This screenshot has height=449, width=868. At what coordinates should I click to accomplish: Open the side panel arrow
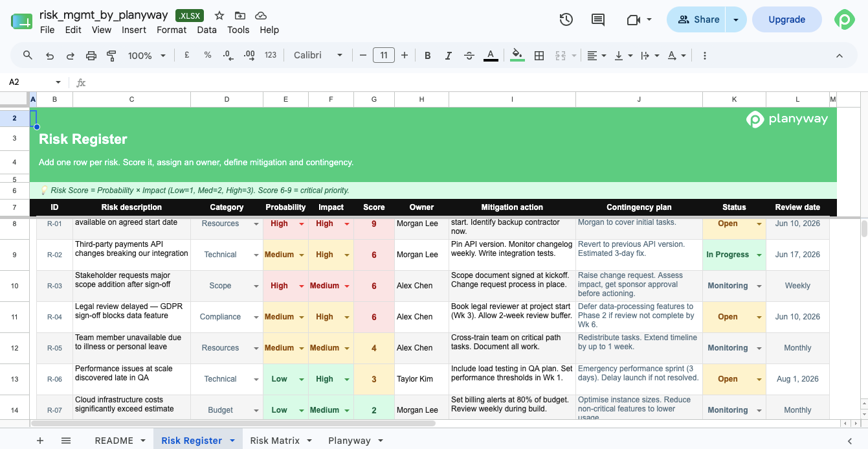point(850,441)
